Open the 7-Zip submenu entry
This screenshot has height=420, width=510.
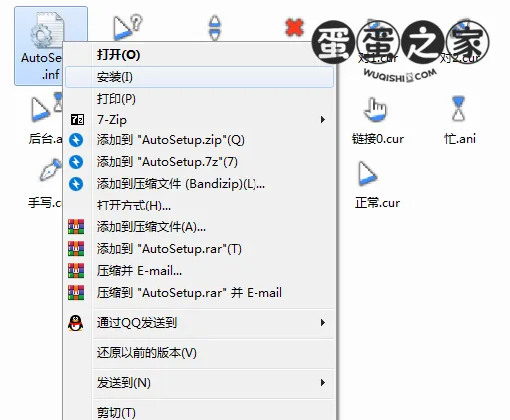point(200,119)
